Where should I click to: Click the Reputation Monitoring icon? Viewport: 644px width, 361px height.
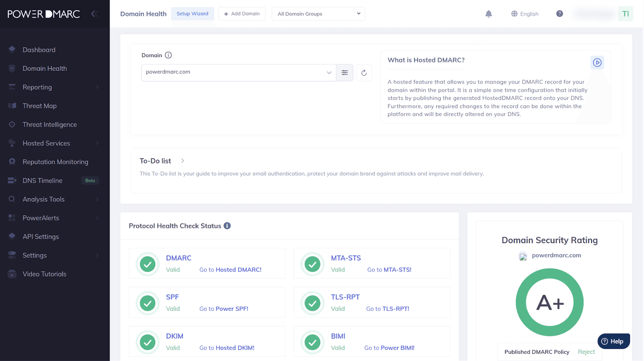12,162
